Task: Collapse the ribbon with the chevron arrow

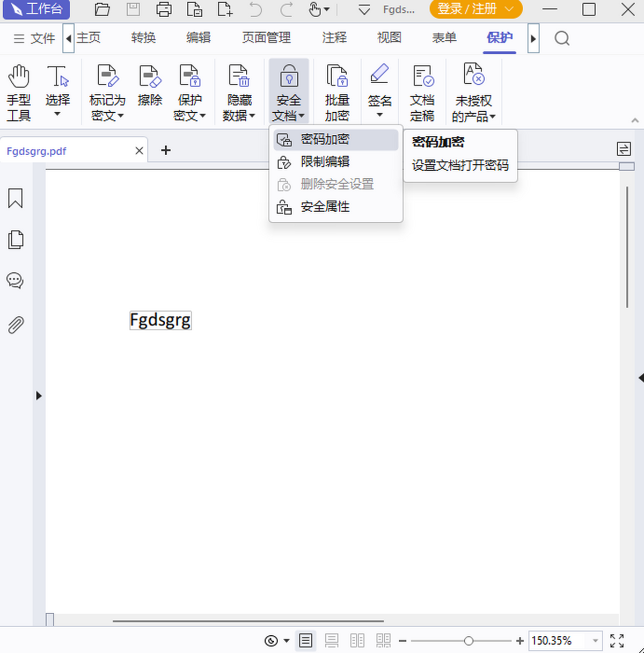Action: pyautogui.click(x=635, y=120)
